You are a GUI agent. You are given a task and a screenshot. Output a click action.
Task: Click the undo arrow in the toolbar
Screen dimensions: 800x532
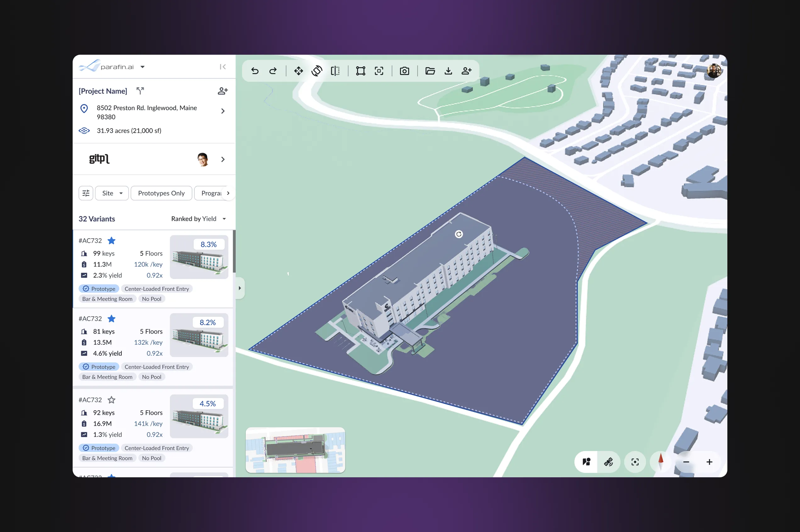pyautogui.click(x=255, y=71)
